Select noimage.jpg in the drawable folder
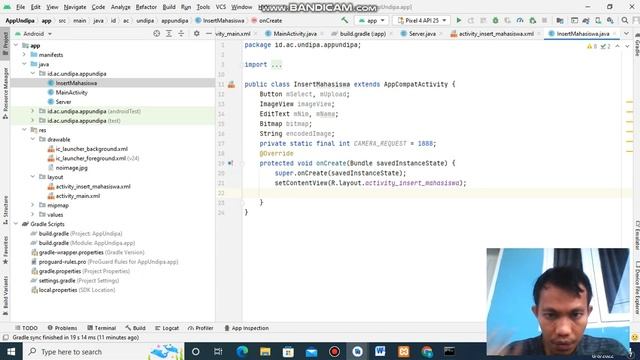640x360 pixels. [71, 168]
